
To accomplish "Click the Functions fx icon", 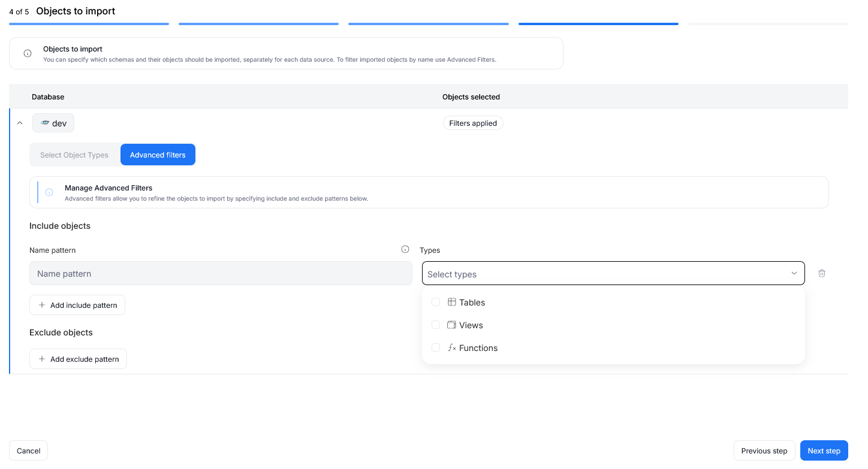I will point(452,348).
